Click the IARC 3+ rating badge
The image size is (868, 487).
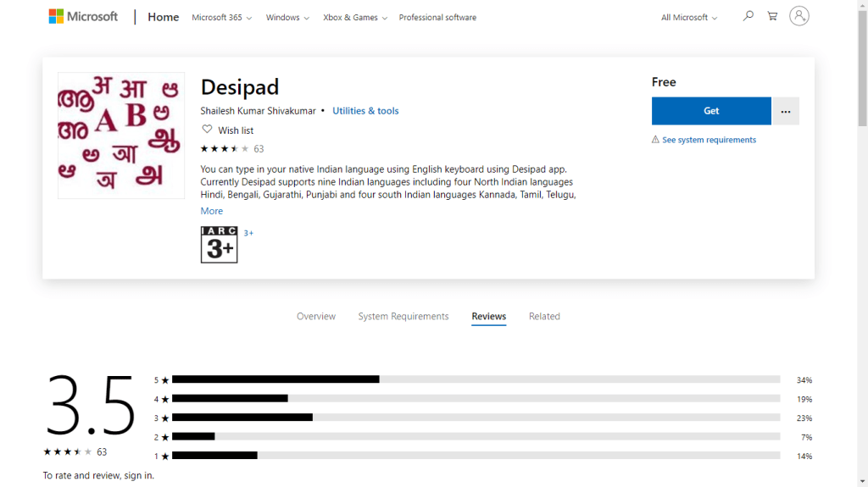[x=219, y=245]
